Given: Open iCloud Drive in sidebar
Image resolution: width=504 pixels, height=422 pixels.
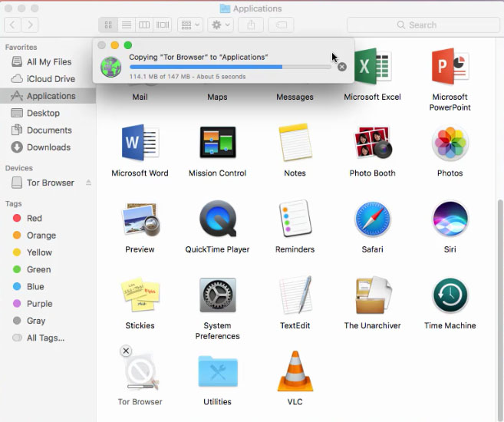Looking at the screenshot, I should click(48, 79).
